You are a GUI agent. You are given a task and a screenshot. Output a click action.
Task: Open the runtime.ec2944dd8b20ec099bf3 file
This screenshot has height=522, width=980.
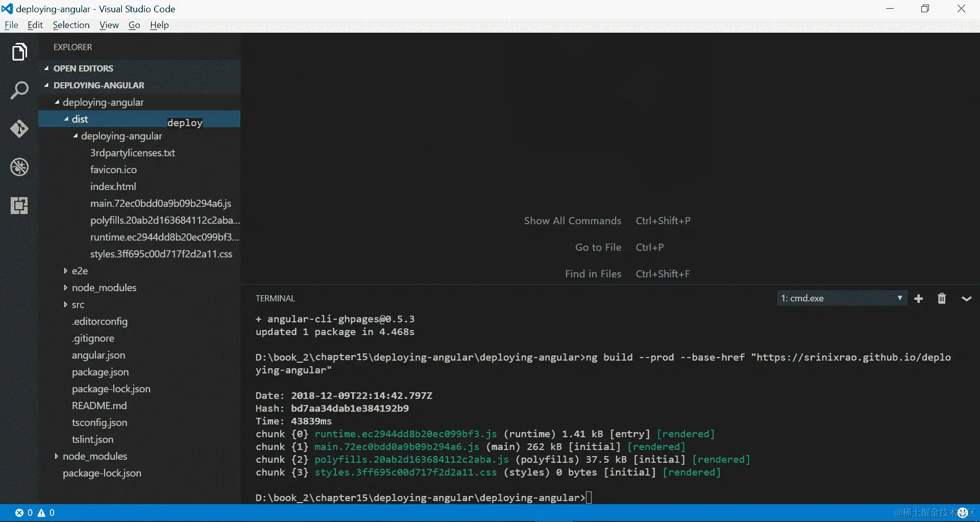tap(165, 237)
